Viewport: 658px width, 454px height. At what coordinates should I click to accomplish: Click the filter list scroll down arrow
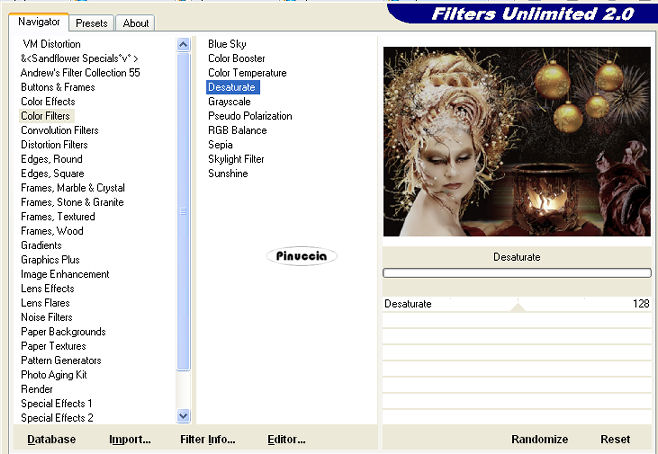pos(183,416)
